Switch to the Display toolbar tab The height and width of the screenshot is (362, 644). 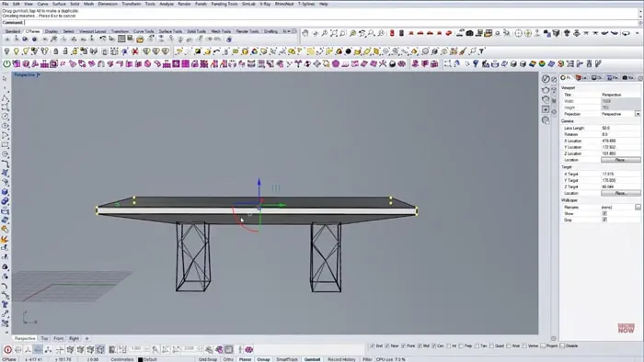[52, 31]
